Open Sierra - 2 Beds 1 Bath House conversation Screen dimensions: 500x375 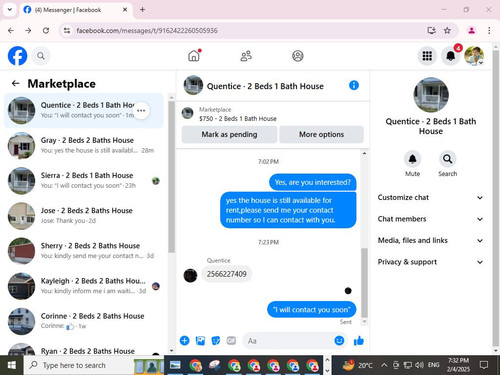tap(84, 180)
